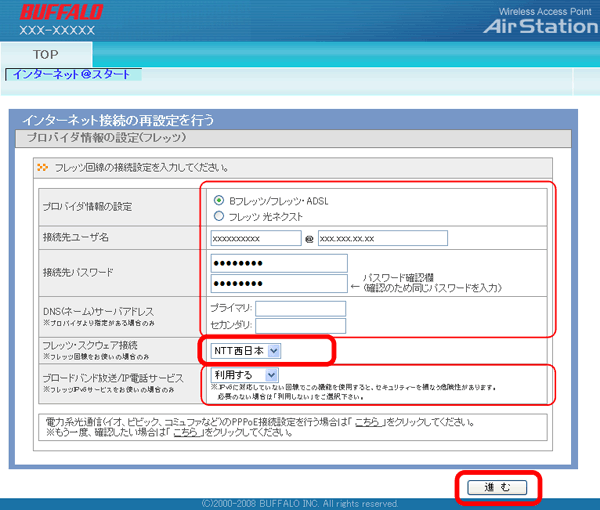Click the 接続先パスワード label

click(78, 272)
